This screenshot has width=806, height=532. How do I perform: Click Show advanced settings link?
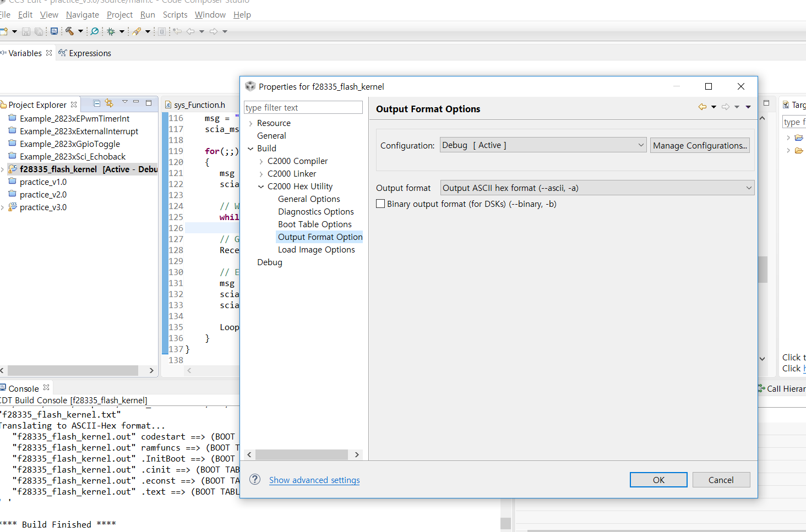pos(314,480)
